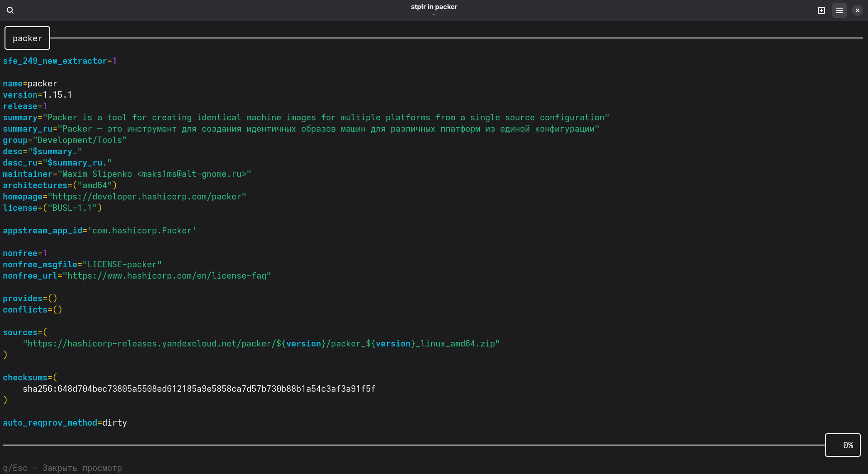Click the sfe_249_new_extractor variable line
868x474 pixels.
(60, 61)
